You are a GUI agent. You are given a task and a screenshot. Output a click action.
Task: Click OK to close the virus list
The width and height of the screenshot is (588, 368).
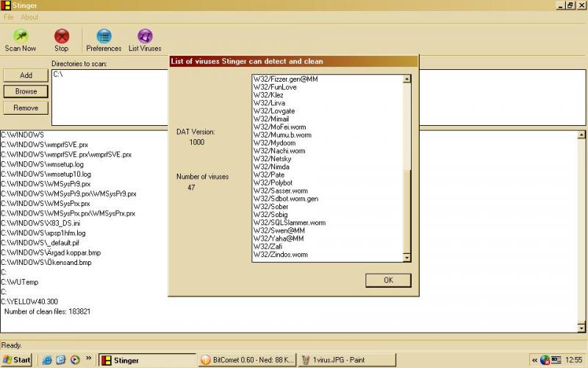(x=388, y=280)
